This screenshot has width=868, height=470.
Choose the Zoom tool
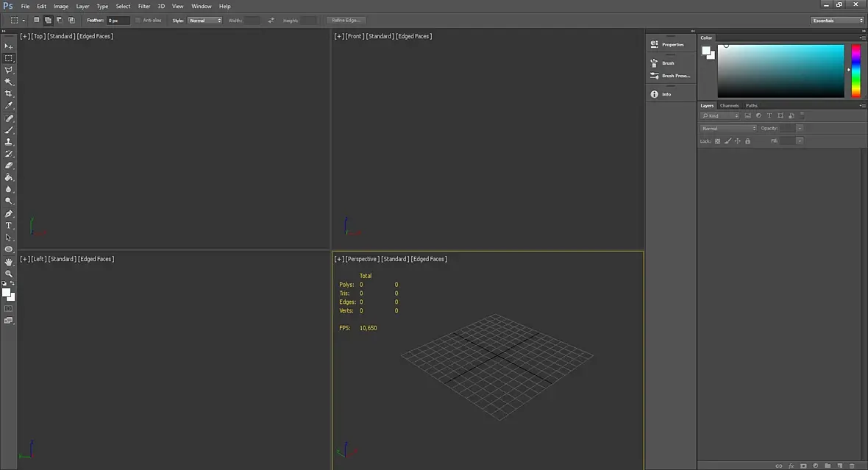(9, 274)
